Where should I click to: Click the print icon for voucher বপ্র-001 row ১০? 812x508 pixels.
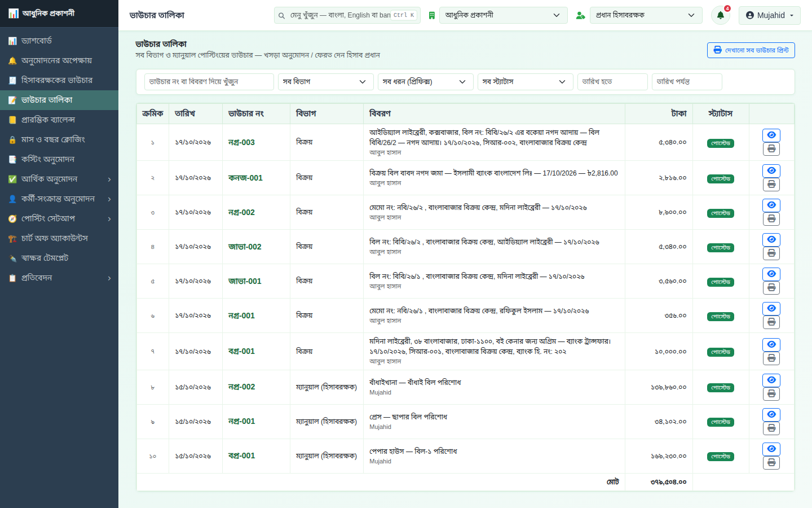coord(771,463)
